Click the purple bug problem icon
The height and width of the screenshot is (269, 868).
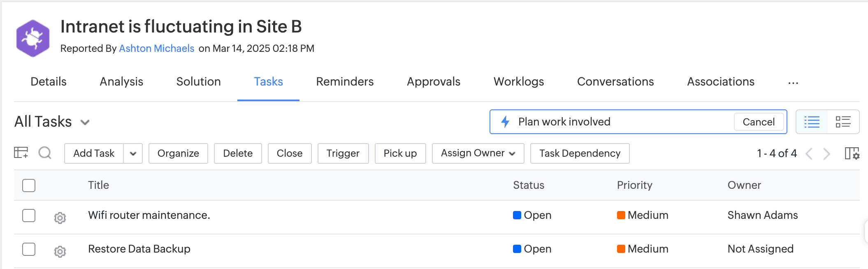pyautogui.click(x=33, y=38)
